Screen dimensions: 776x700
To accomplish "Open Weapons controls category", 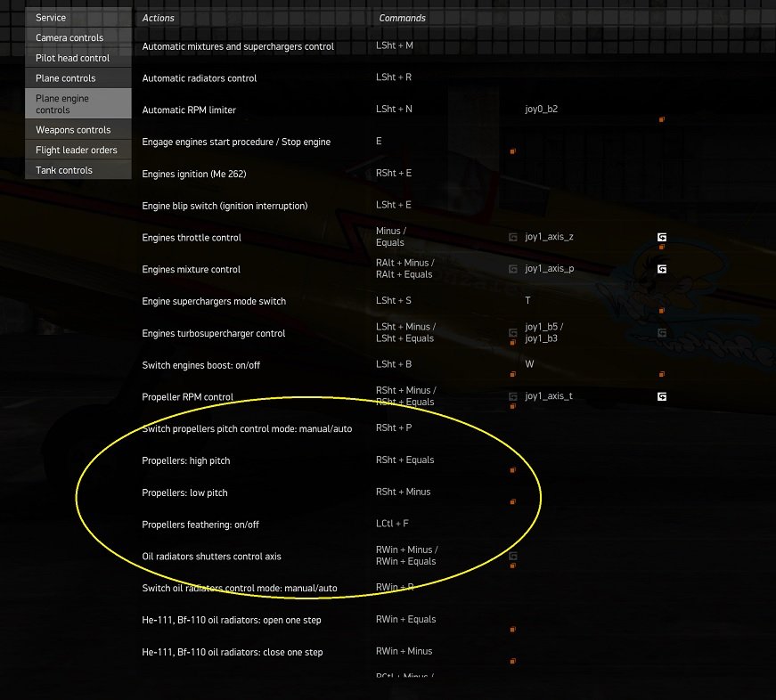I will [x=78, y=130].
